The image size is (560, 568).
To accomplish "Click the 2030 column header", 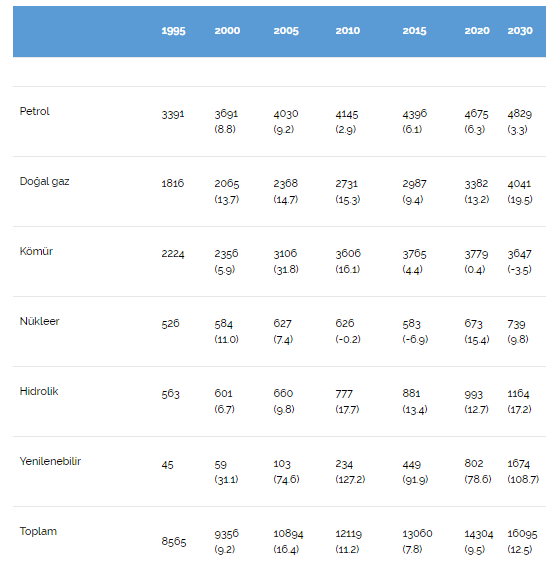I will pyautogui.click(x=520, y=31).
